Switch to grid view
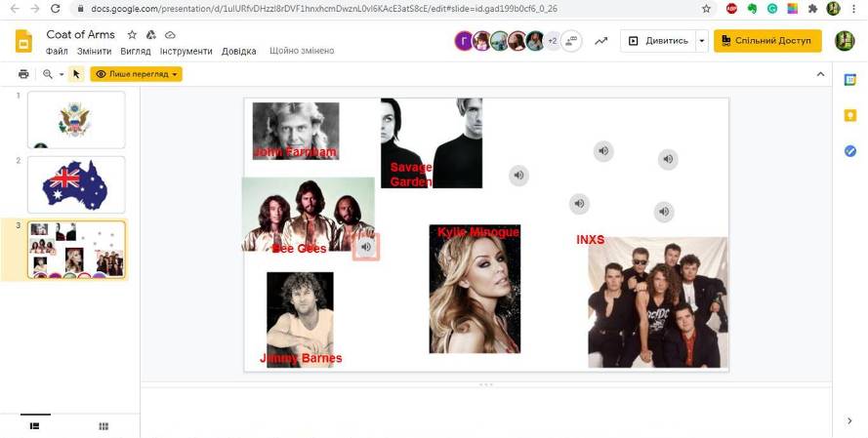The width and height of the screenshot is (868, 438). tap(103, 426)
